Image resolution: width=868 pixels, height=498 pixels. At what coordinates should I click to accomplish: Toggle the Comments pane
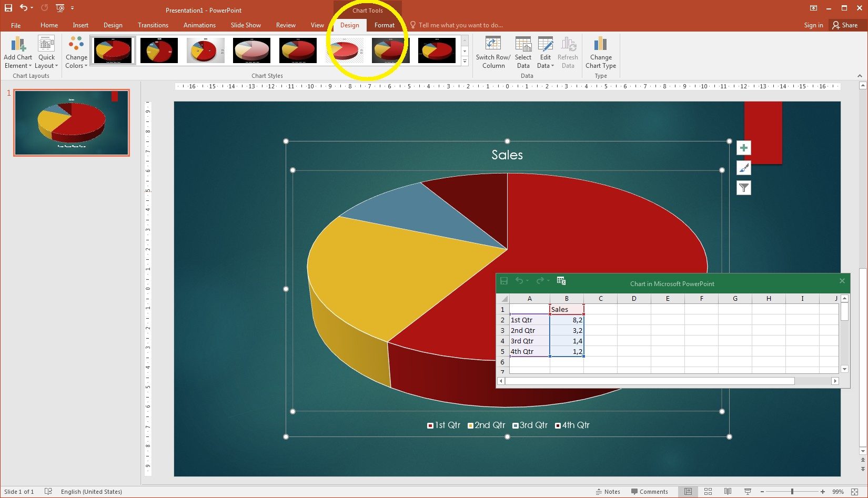click(x=649, y=492)
